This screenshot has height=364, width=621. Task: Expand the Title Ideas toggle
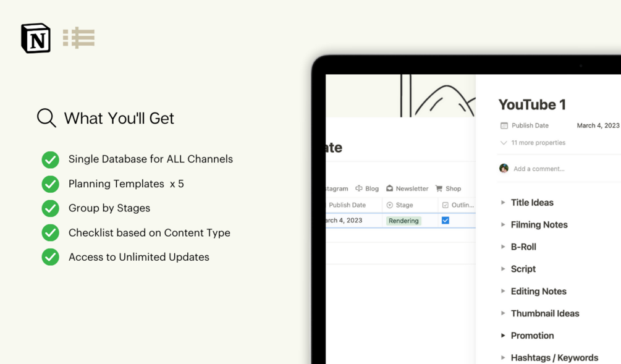pos(503,203)
